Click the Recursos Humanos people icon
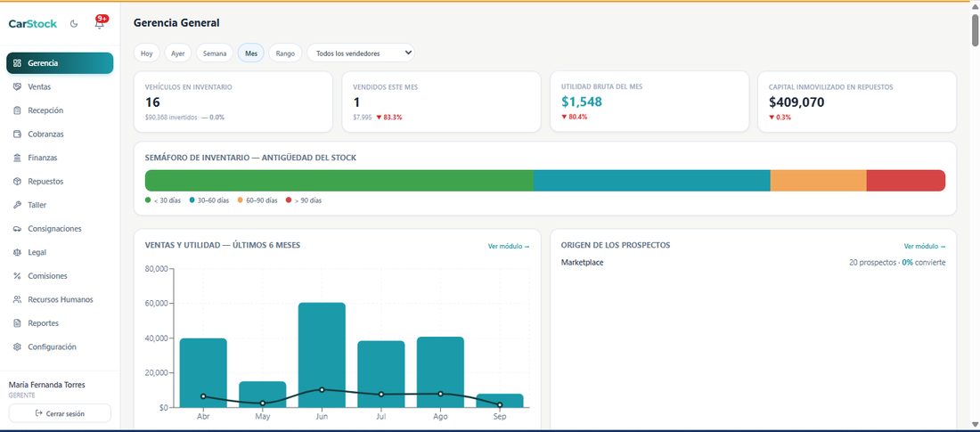Screen dimensions: 980x432 18,299
